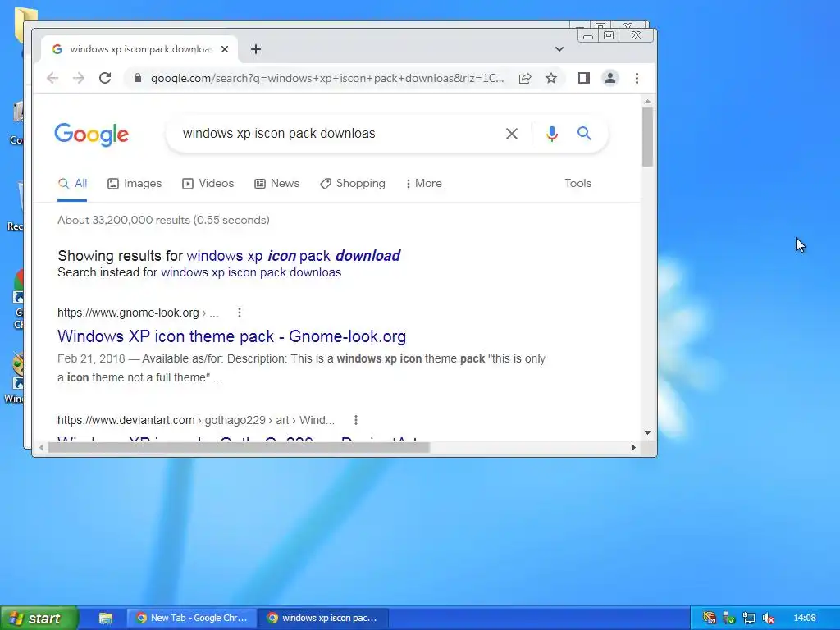This screenshot has height=630, width=840.
Task: Switch to Shopping results tab
Action: point(353,183)
